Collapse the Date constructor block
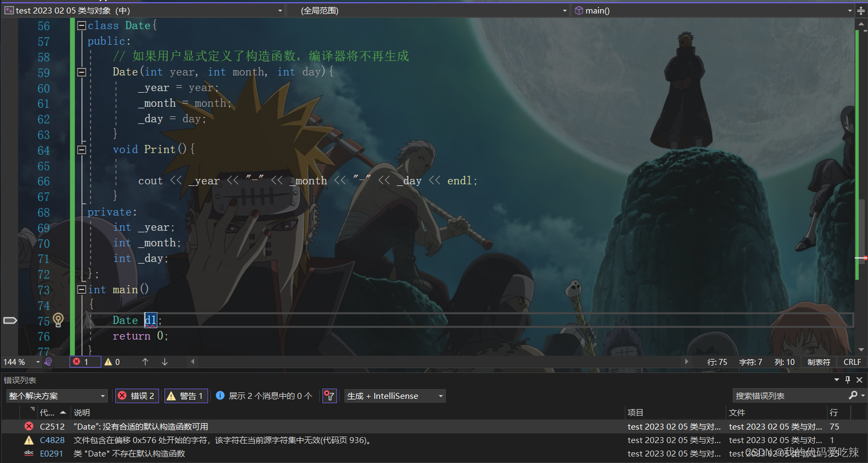The image size is (868, 463). click(x=82, y=72)
